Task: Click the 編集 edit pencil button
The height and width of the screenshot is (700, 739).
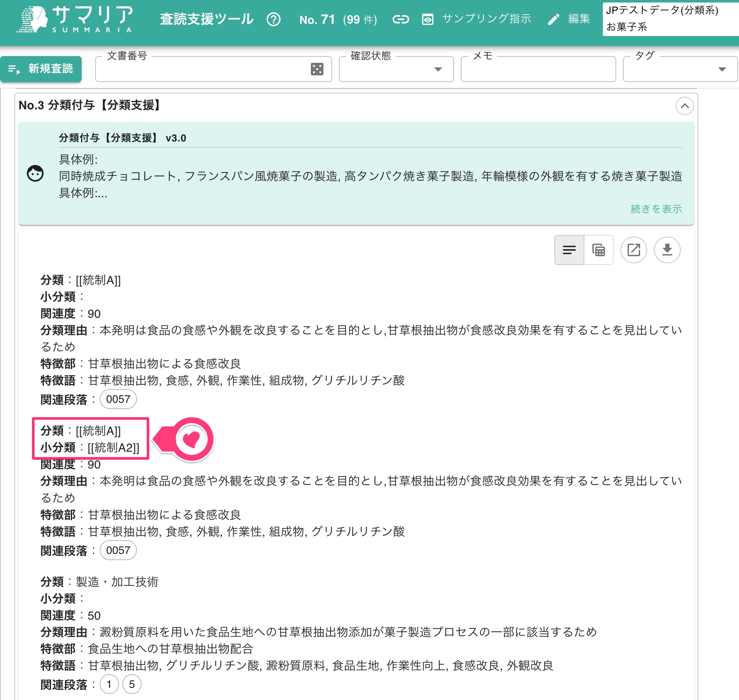Action: click(x=569, y=19)
